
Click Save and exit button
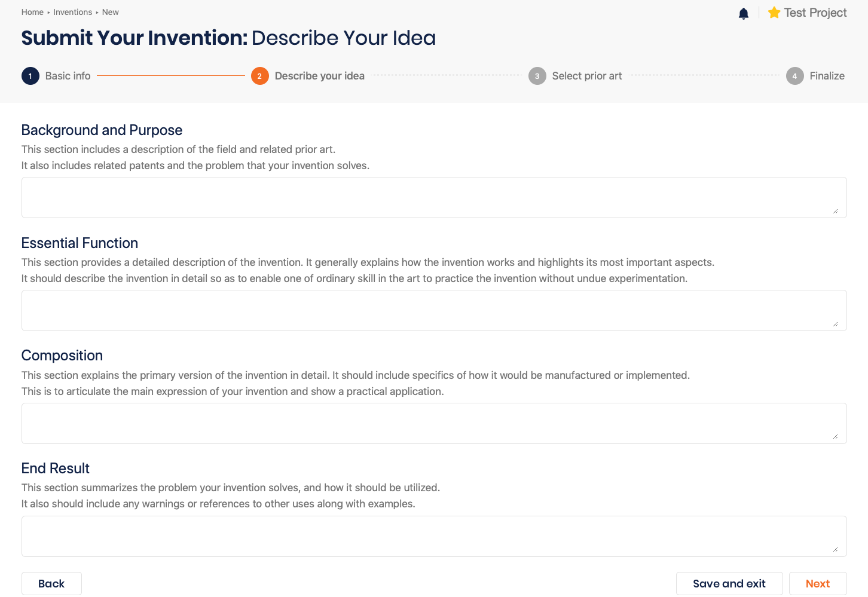click(x=729, y=584)
